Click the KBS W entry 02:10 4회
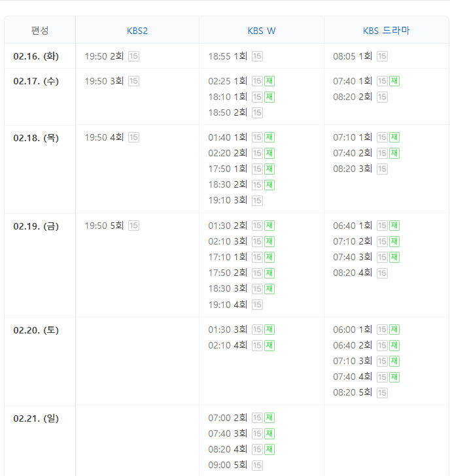 point(228,345)
